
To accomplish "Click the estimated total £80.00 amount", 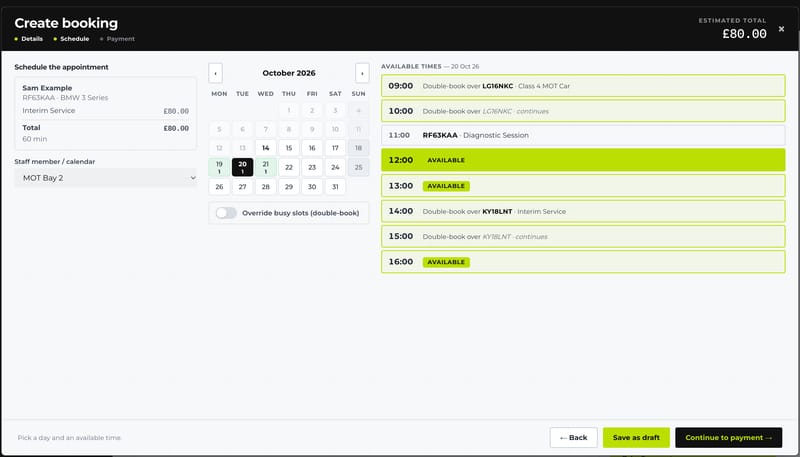I will click(744, 34).
